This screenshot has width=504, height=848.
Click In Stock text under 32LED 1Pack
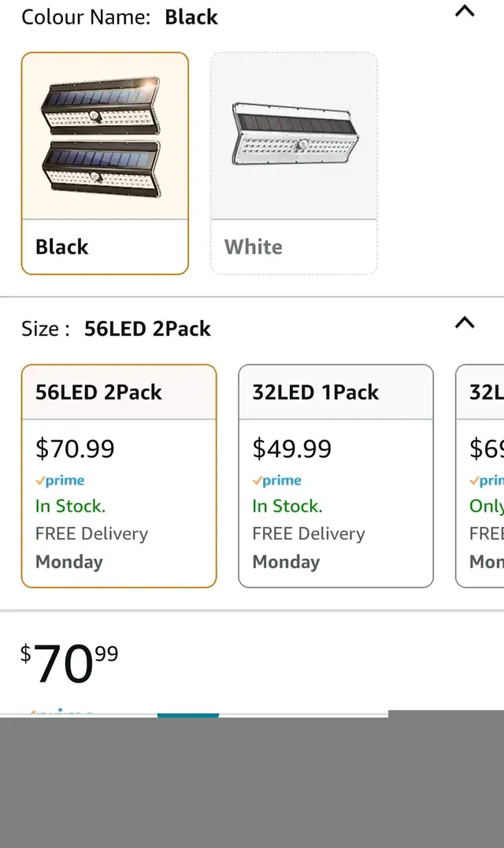pos(287,506)
